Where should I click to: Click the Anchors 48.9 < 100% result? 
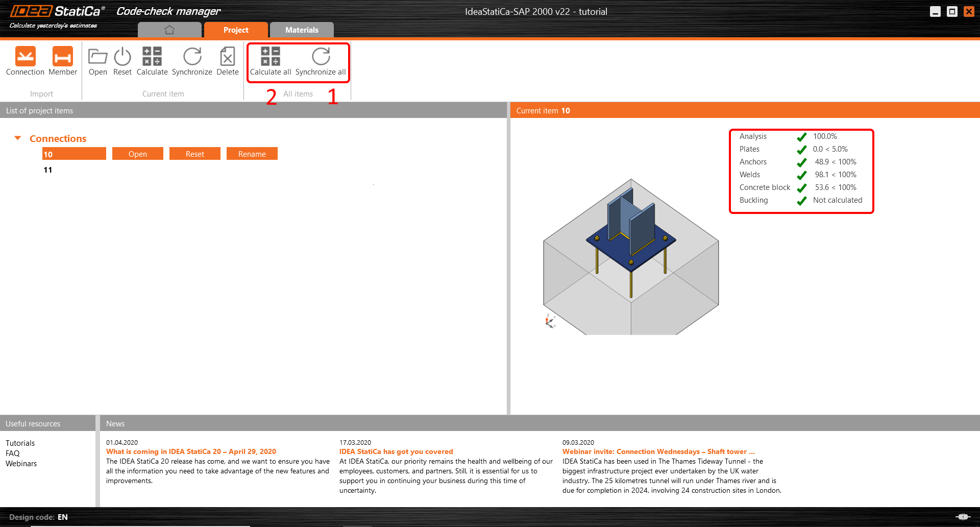(801, 162)
